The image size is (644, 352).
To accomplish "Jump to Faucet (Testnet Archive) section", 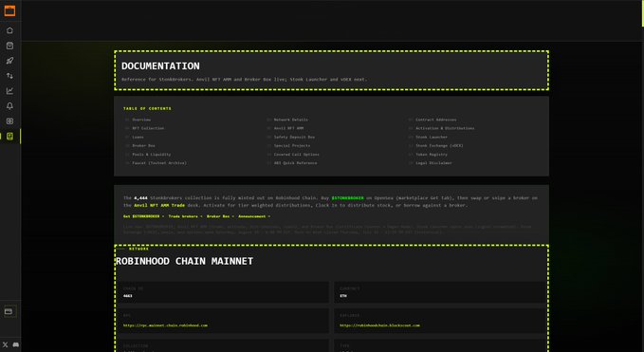I will pos(159,162).
